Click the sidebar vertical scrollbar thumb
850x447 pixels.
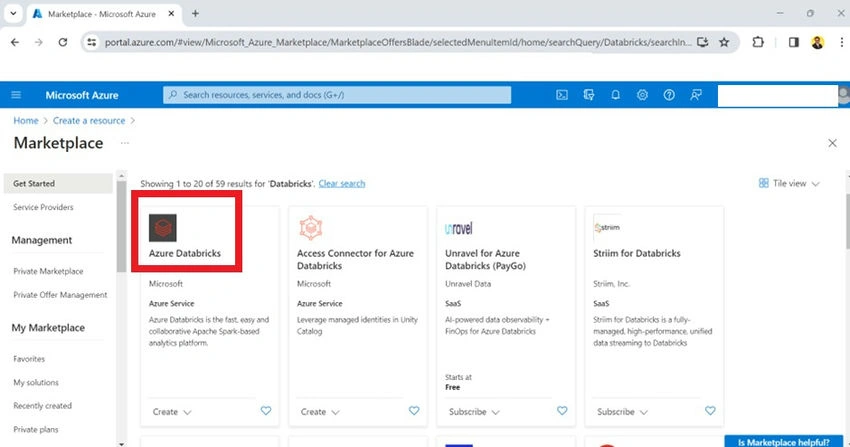coord(121,226)
